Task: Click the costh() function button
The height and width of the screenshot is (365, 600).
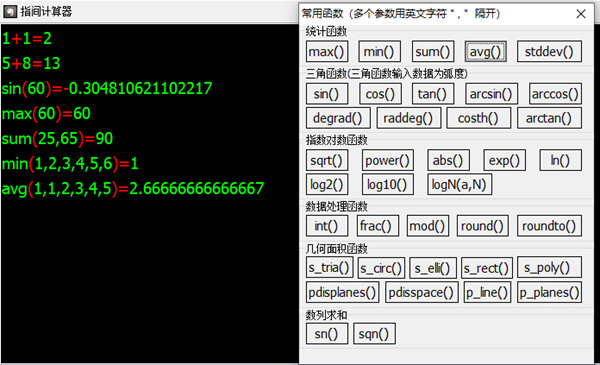Action: click(x=479, y=118)
